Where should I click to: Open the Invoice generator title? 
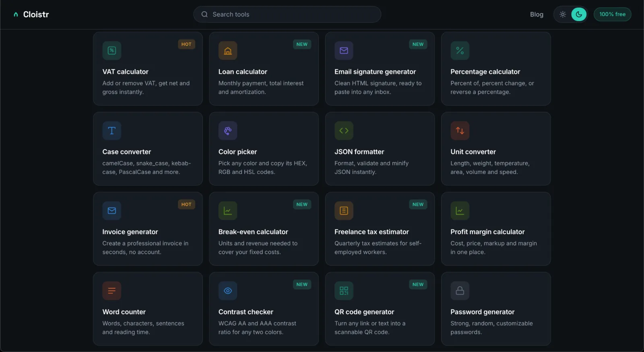coord(130,232)
